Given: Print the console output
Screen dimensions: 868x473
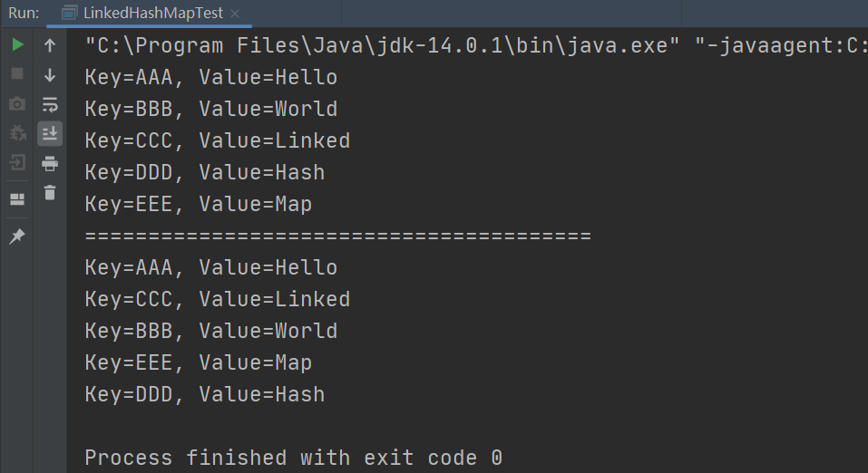Looking at the screenshot, I should [50, 163].
